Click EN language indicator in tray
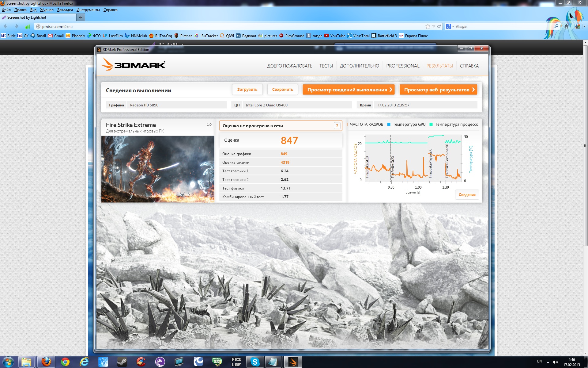Screen dimensions: 588x368 point(539,361)
